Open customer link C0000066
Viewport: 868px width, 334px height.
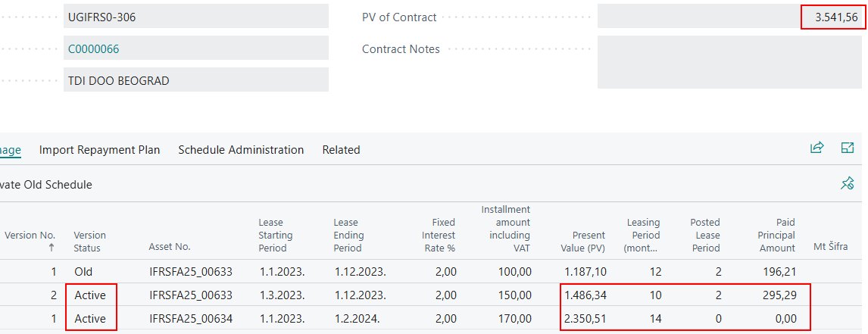[x=94, y=48]
